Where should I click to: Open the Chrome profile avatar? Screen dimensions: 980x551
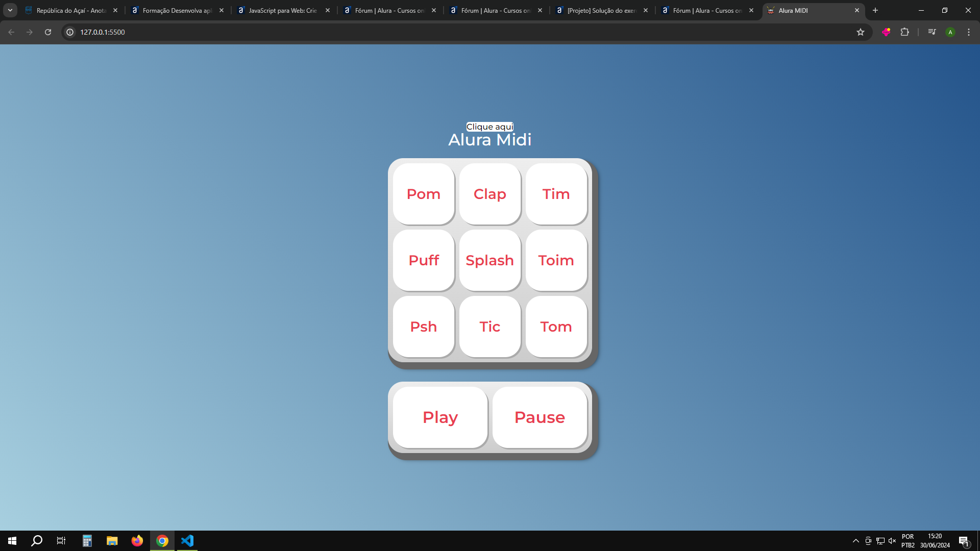pyautogui.click(x=950, y=32)
